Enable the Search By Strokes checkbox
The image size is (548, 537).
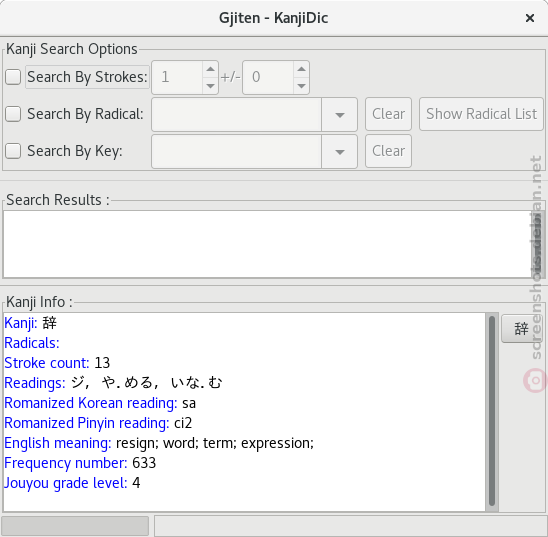pos(13,77)
